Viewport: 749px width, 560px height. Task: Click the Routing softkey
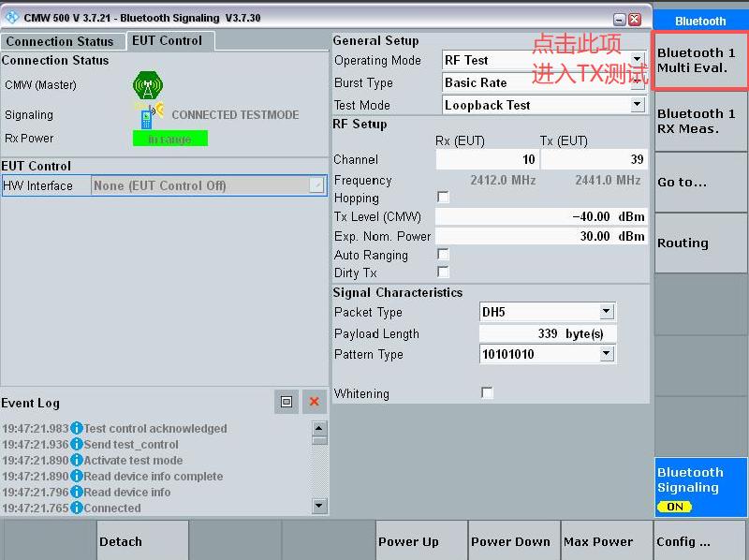700,243
